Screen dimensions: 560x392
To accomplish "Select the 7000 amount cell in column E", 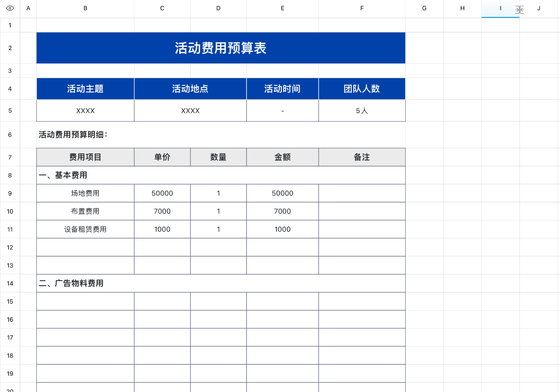I will (282, 212).
